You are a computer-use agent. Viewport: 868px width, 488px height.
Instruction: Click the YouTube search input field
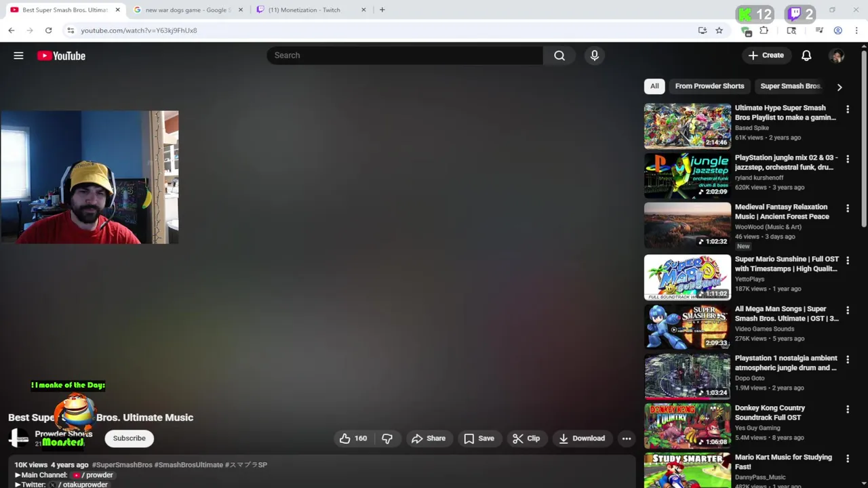[405, 56]
